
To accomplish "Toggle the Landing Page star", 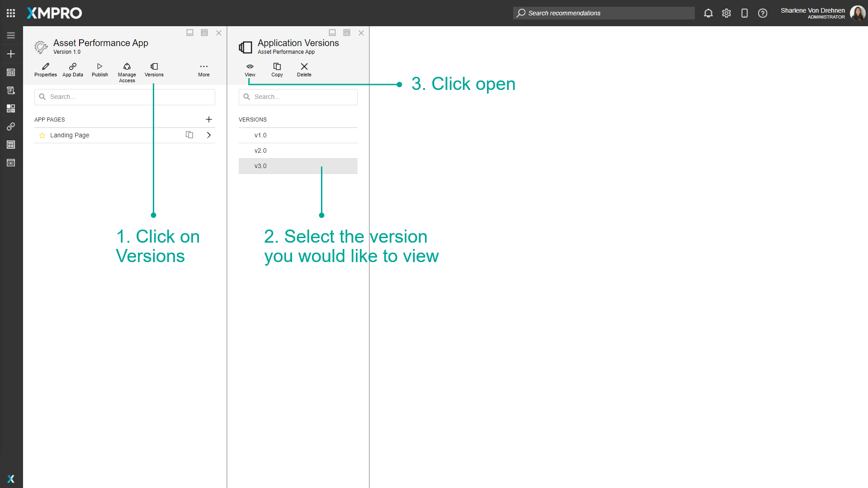I will click(x=42, y=136).
